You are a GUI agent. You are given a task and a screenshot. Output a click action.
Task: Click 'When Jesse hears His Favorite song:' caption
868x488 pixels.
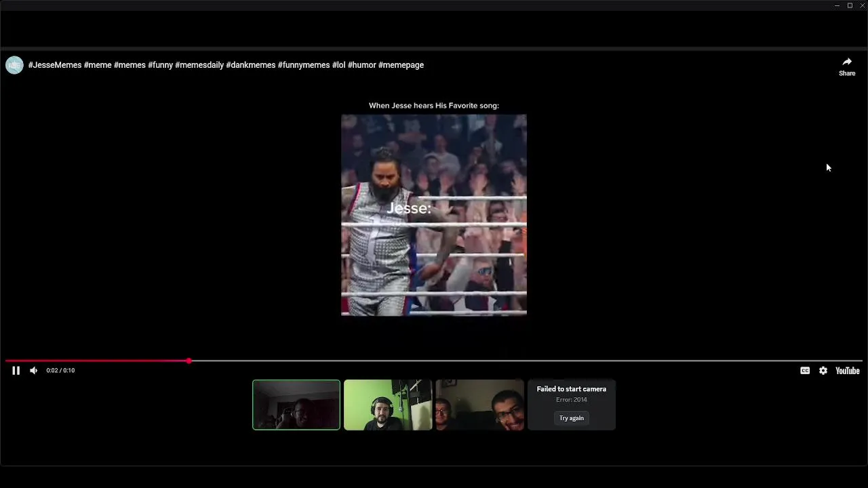coord(434,106)
